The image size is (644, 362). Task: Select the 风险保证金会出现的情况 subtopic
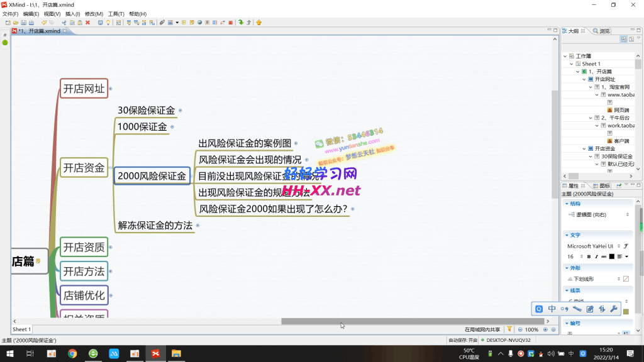(x=250, y=160)
